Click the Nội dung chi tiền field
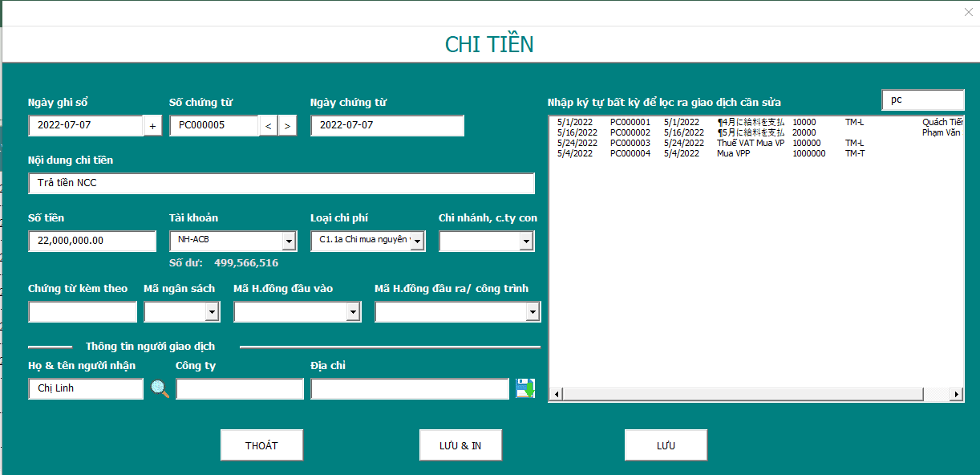This screenshot has width=980, height=475. [281, 184]
